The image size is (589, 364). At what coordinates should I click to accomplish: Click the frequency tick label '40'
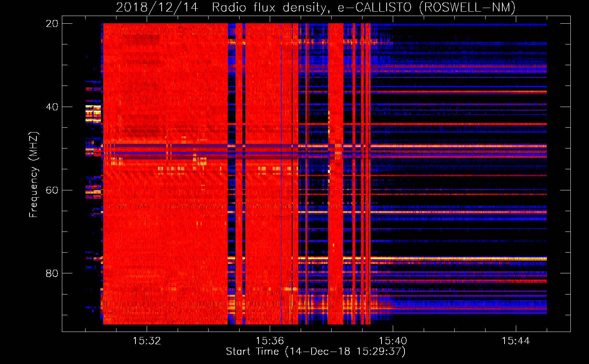pos(52,107)
